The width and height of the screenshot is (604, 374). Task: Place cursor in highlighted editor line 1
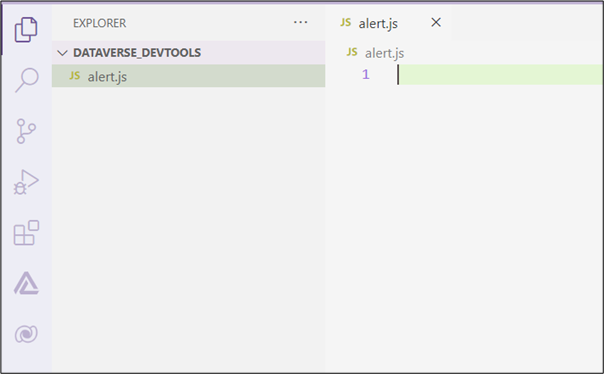[x=500, y=75]
